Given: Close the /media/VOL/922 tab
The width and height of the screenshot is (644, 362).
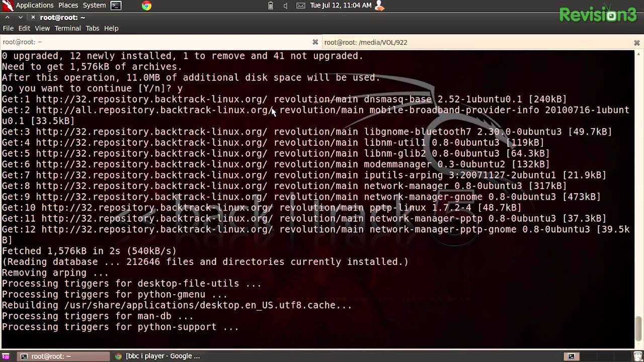Looking at the screenshot, I should click(636, 43).
